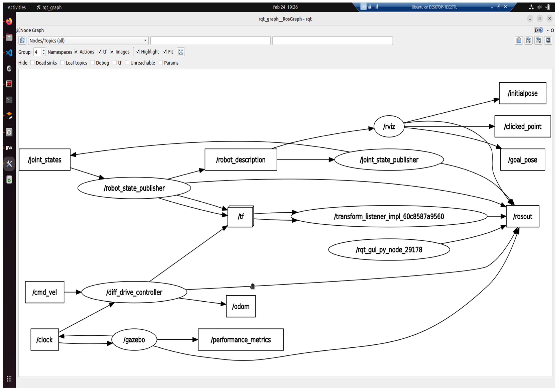Launch RViz from the Ubuntu dock
Screen dimensions: 558x392
(x=9, y=148)
